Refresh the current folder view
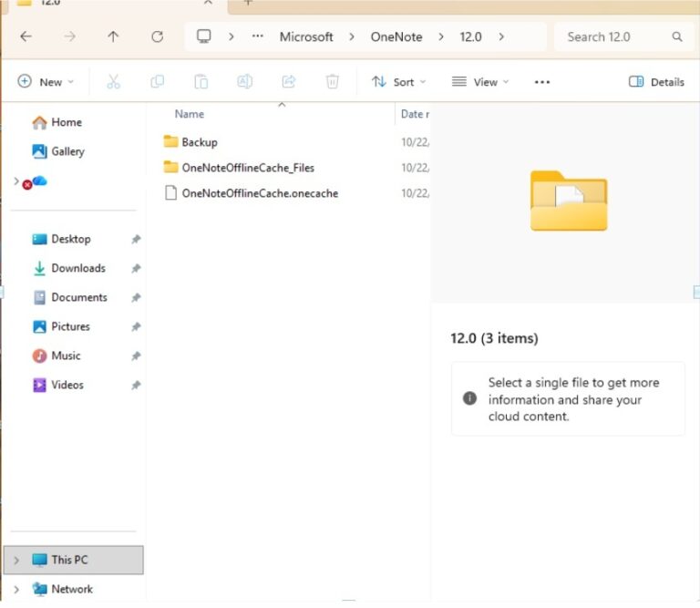The image size is (700, 608). 157,36
